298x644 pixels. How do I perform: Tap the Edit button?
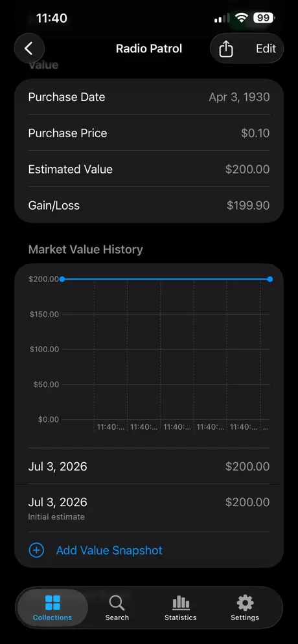pyautogui.click(x=266, y=49)
